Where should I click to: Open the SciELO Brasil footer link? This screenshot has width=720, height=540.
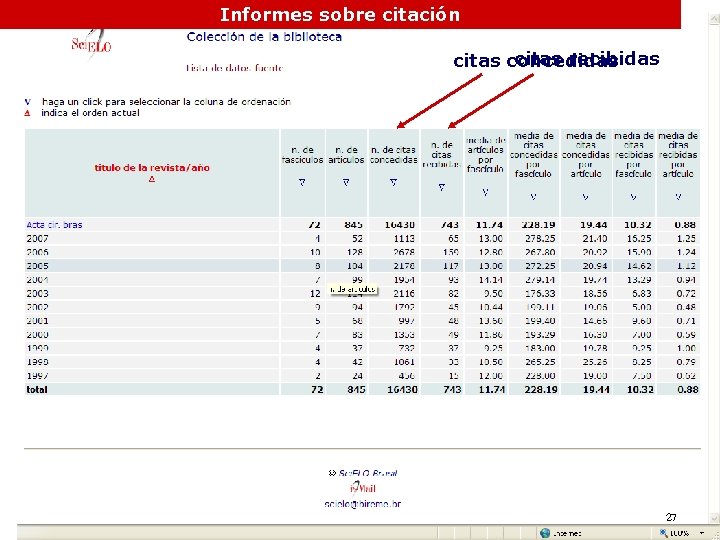[x=368, y=473]
